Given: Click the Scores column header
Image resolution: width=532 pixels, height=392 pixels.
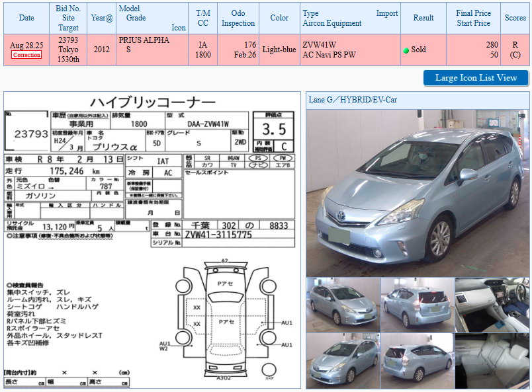Looking at the screenshot, I should [515, 19].
